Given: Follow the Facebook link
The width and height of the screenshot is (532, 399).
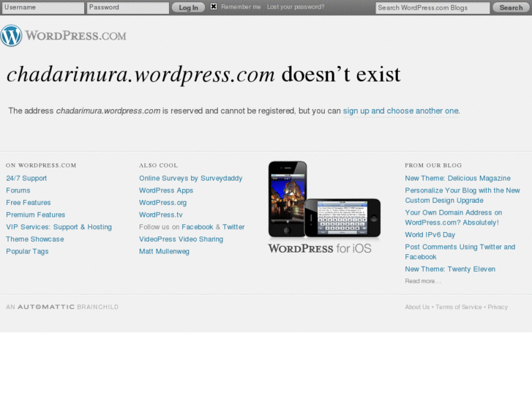Looking at the screenshot, I should click(198, 227).
